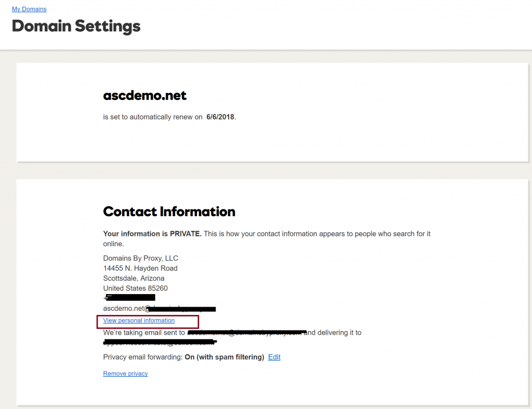Click the bold 'Your information is PRIVATE' text
The image size is (532, 409).
(152, 234)
